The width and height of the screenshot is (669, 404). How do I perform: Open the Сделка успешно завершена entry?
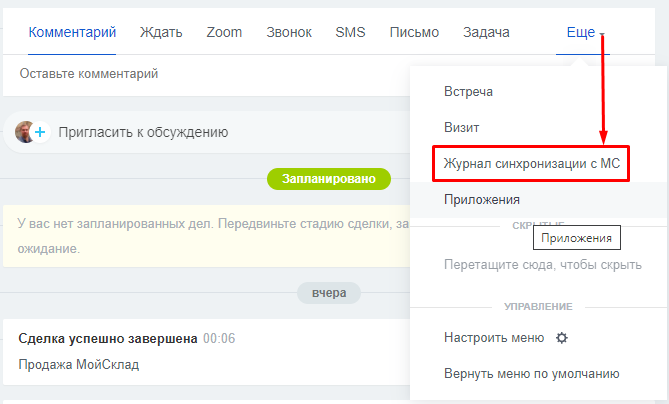point(108,338)
